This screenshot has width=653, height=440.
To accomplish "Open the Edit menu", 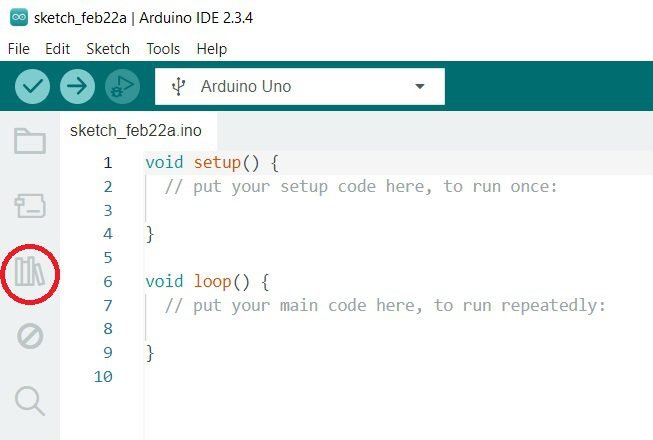I will click(58, 48).
